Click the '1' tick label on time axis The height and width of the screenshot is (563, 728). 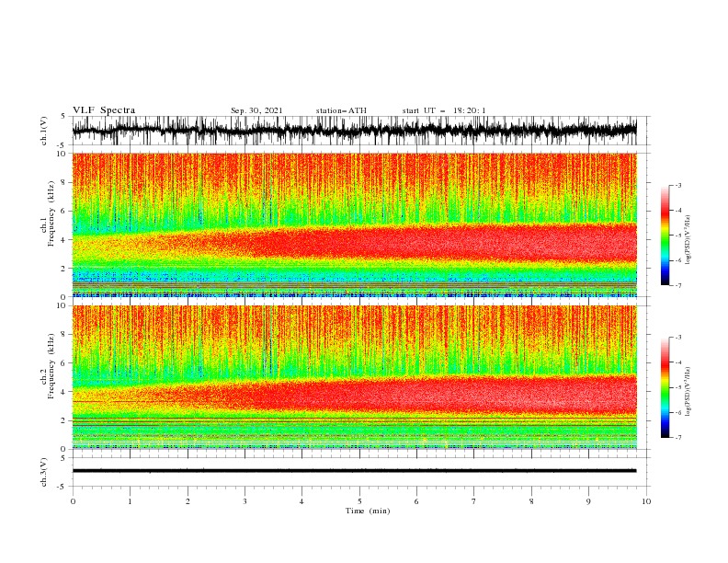click(130, 501)
